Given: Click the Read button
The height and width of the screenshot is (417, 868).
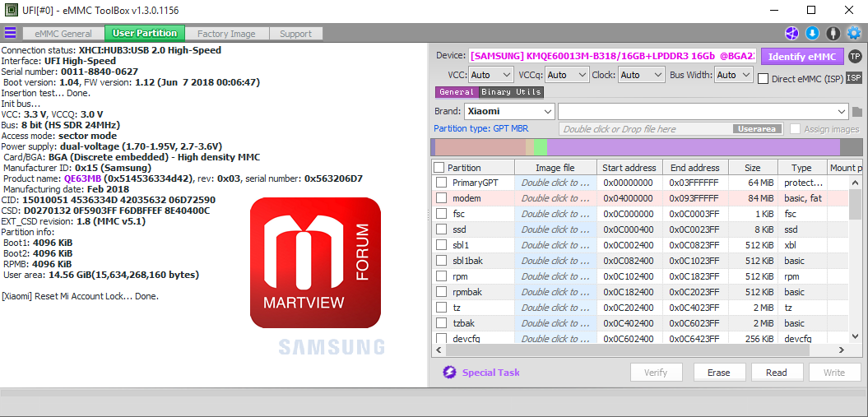Looking at the screenshot, I should [776, 373].
